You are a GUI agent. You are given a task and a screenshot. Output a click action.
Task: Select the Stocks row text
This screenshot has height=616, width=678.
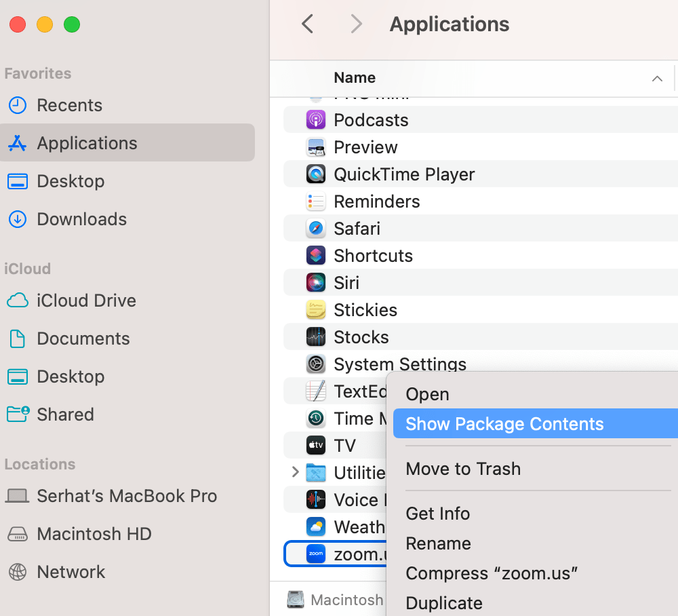point(361,337)
